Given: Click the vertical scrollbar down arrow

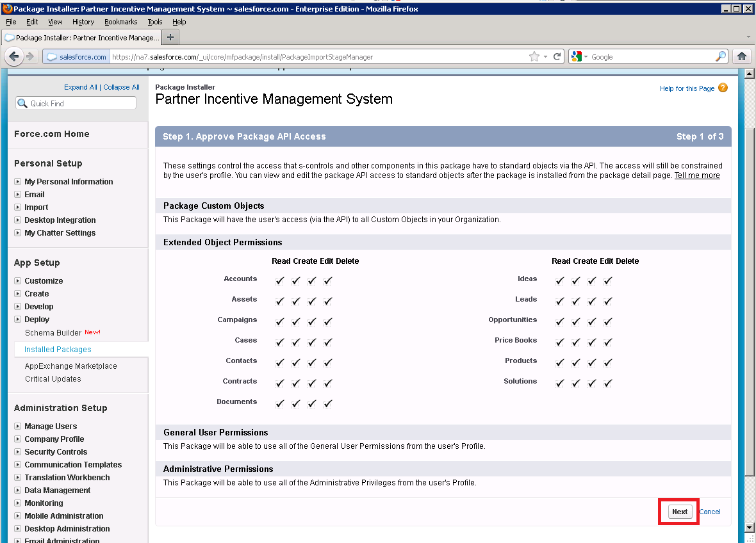Looking at the screenshot, I should coord(750,528).
